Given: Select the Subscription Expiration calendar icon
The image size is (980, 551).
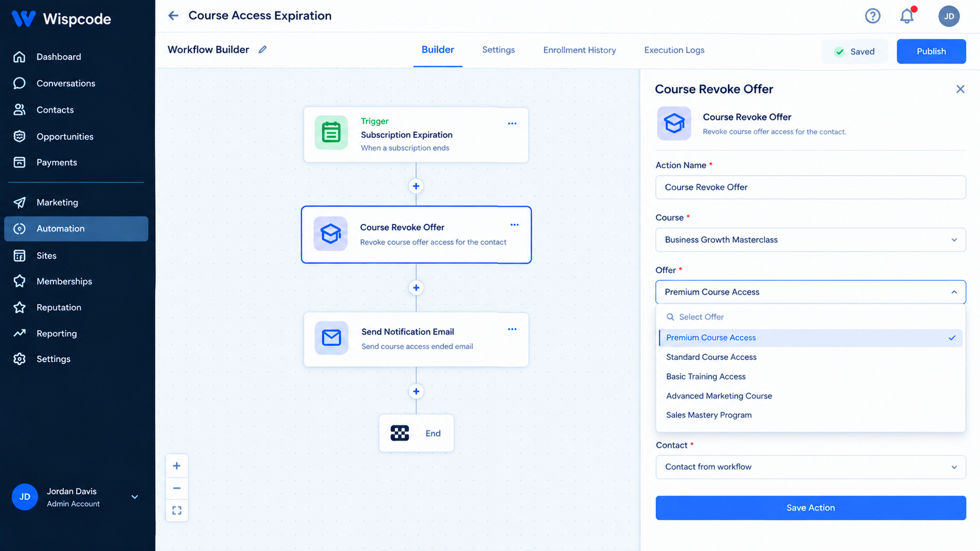Looking at the screenshot, I should [x=331, y=132].
